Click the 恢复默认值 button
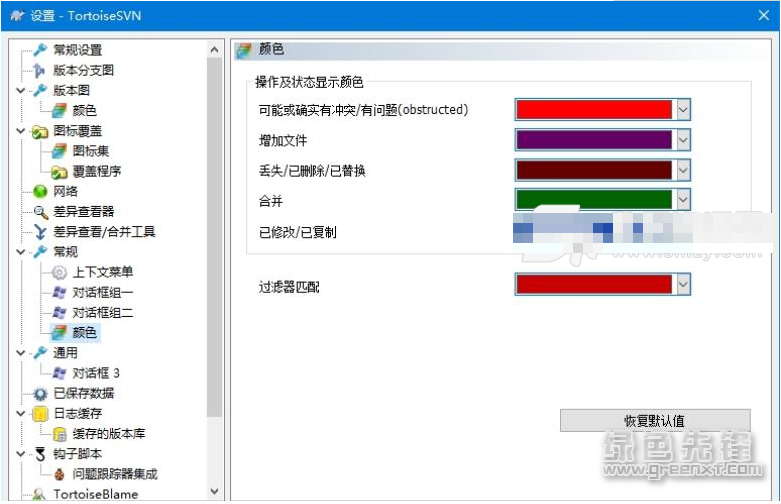781x504 pixels. [655, 421]
